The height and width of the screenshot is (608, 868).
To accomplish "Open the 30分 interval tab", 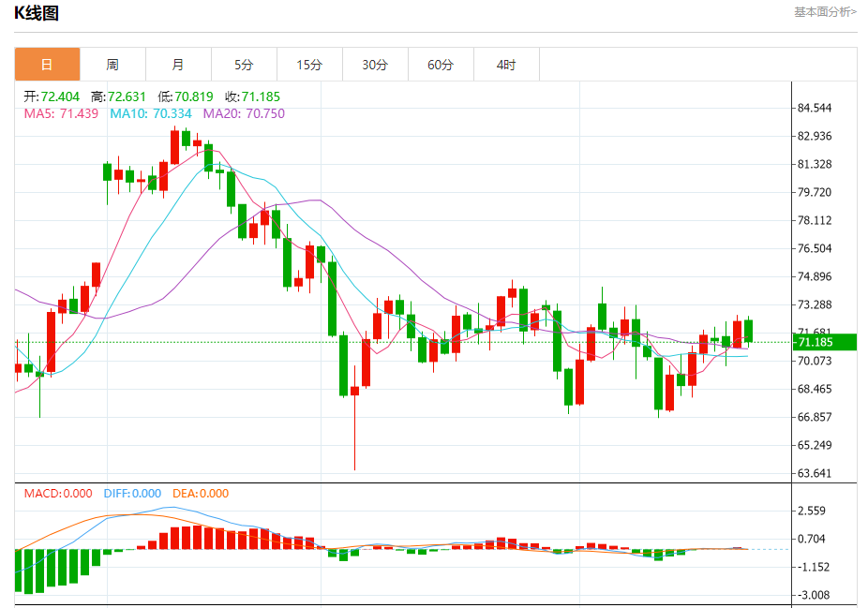I will [x=375, y=65].
